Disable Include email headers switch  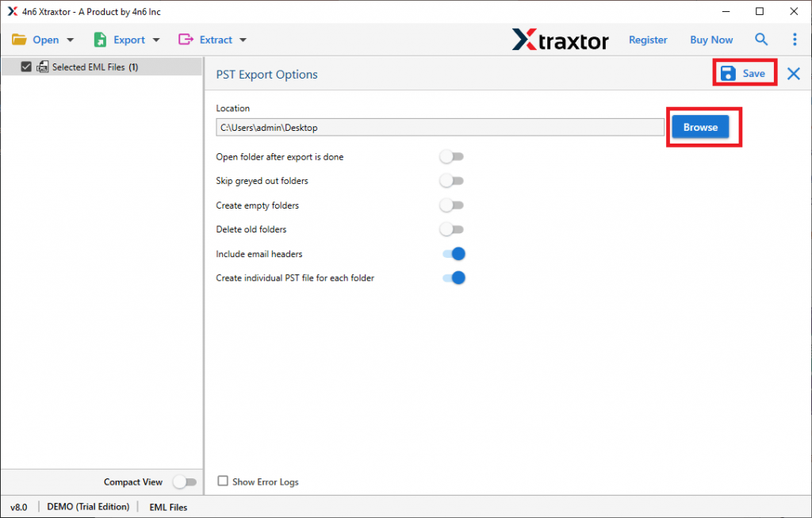454,254
